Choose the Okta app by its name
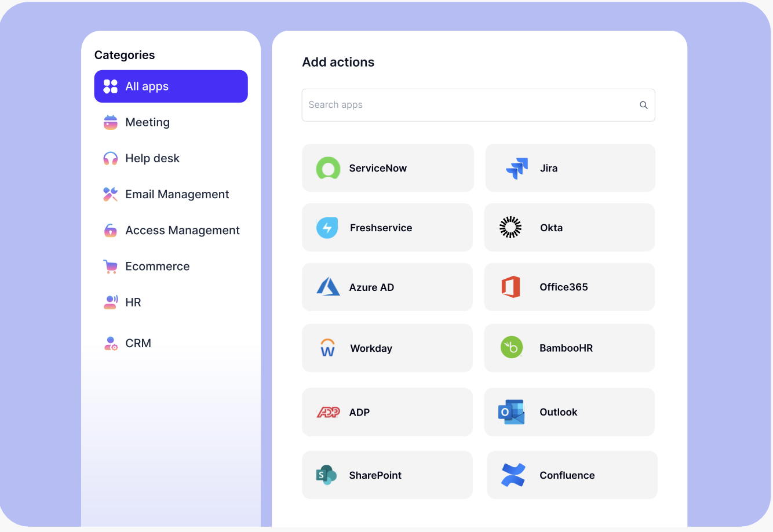This screenshot has height=532, width=773. pos(552,228)
